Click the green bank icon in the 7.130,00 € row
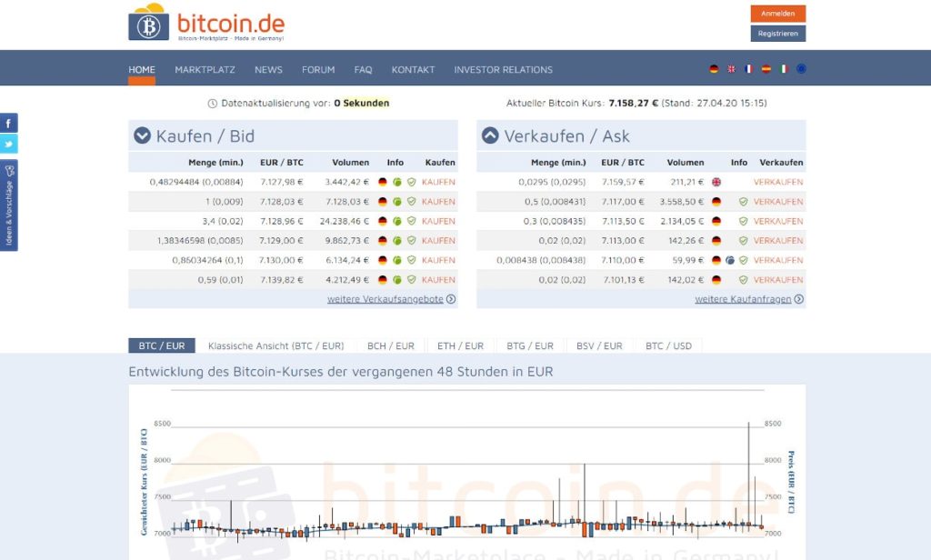Image resolution: width=931 pixels, height=560 pixels. (x=397, y=261)
